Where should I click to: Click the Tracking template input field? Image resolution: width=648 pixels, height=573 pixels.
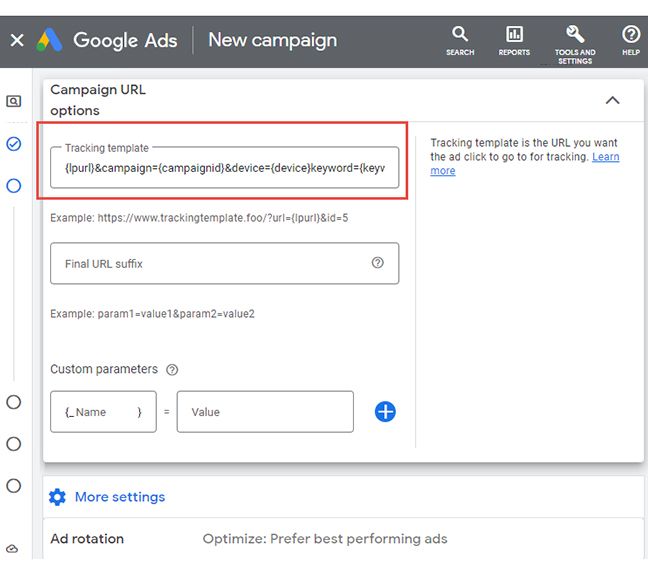pos(224,168)
